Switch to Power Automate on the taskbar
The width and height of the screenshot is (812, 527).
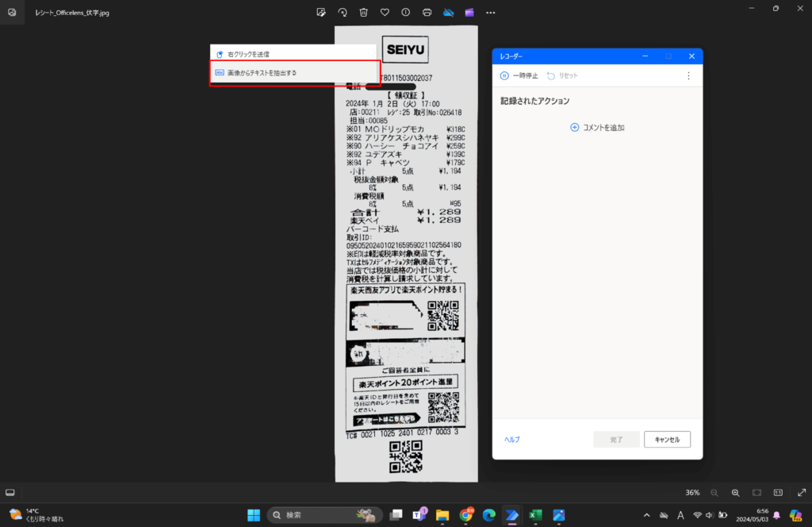coord(511,515)
